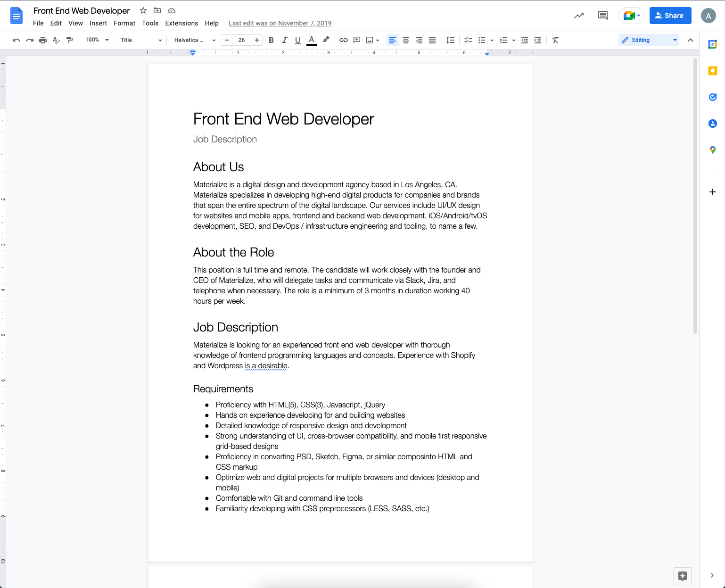Click the font size field
This screenshot has height=588, width=725.
click(x=241, y=40)
